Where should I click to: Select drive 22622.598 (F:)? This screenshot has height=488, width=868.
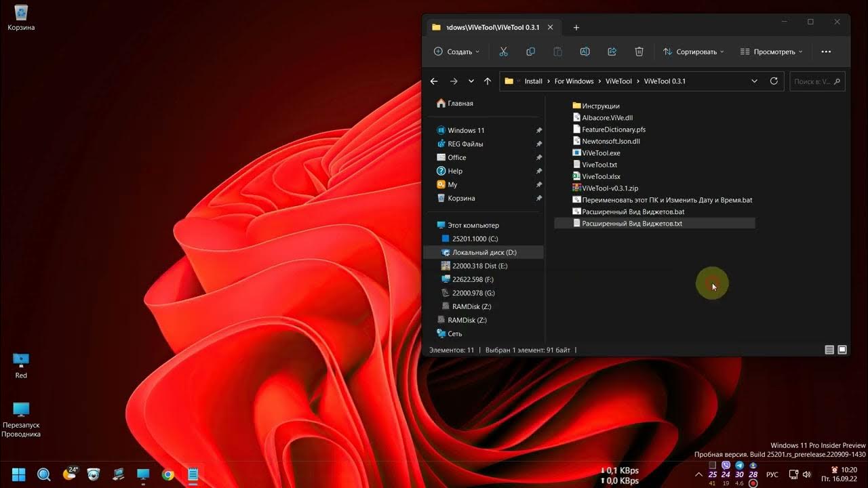pos(467,279)
